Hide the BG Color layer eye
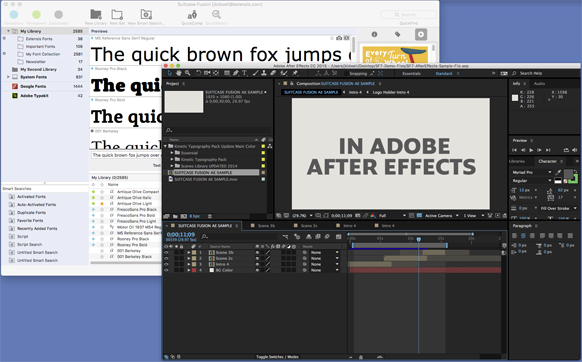 (166, 270)
